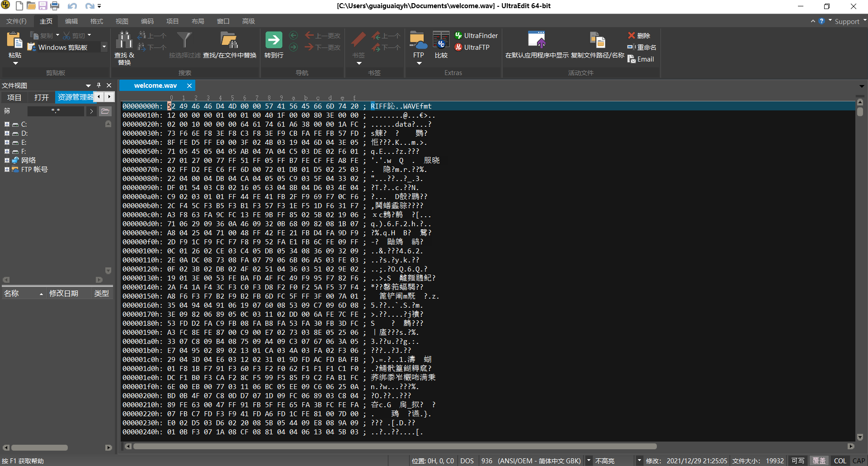Switch to the Window ribbon tab
The height and width of the screenshot is (466, 868).
(x=223, y=21)
